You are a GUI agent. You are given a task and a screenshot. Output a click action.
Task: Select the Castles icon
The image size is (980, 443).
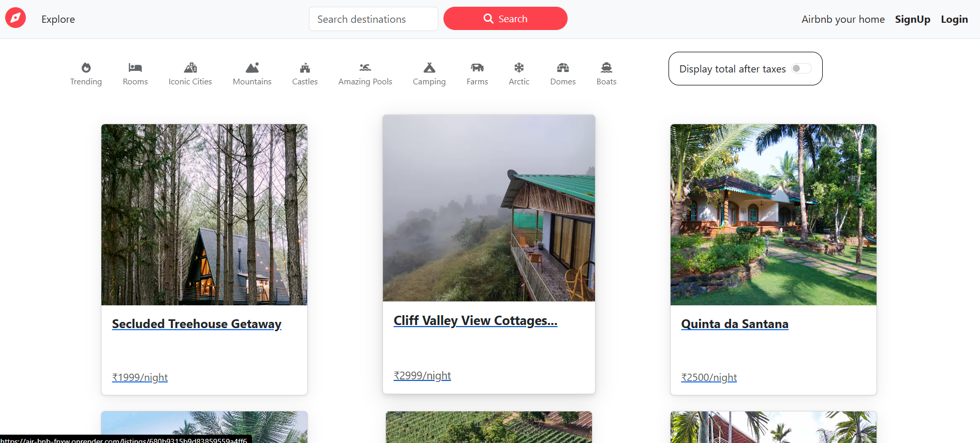305,68
